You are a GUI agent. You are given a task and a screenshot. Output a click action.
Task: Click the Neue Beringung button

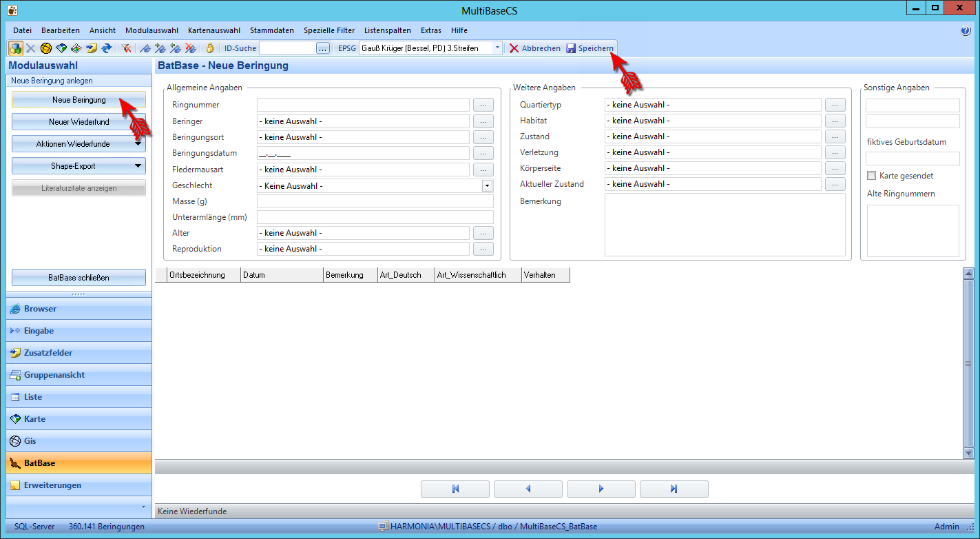(x=79, y=100)
